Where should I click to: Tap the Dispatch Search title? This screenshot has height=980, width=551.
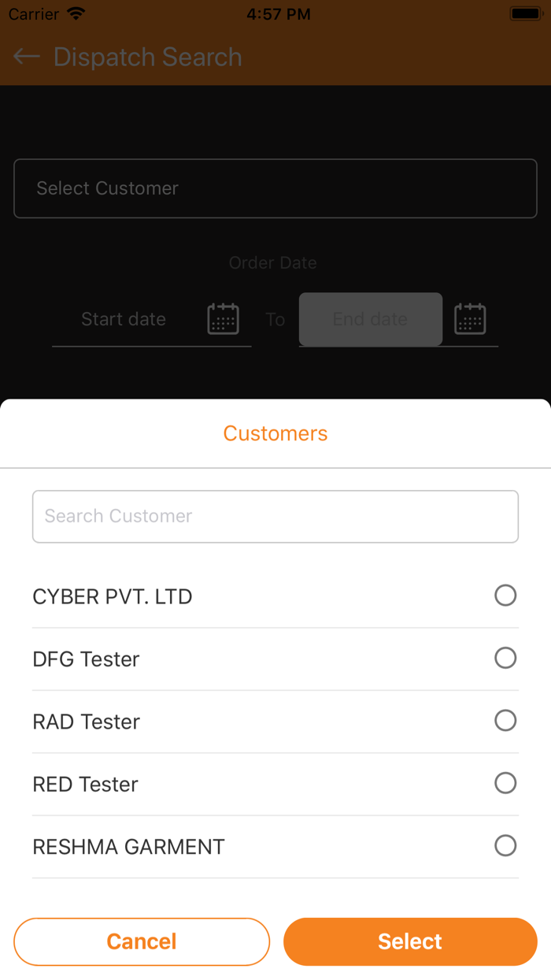(148, 57)
